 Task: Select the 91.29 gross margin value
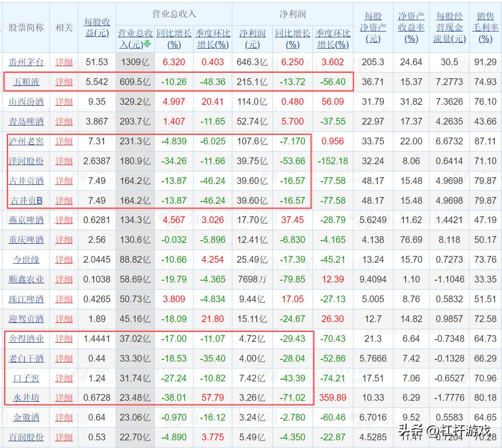pyautogui.click(x=485, y=62)
